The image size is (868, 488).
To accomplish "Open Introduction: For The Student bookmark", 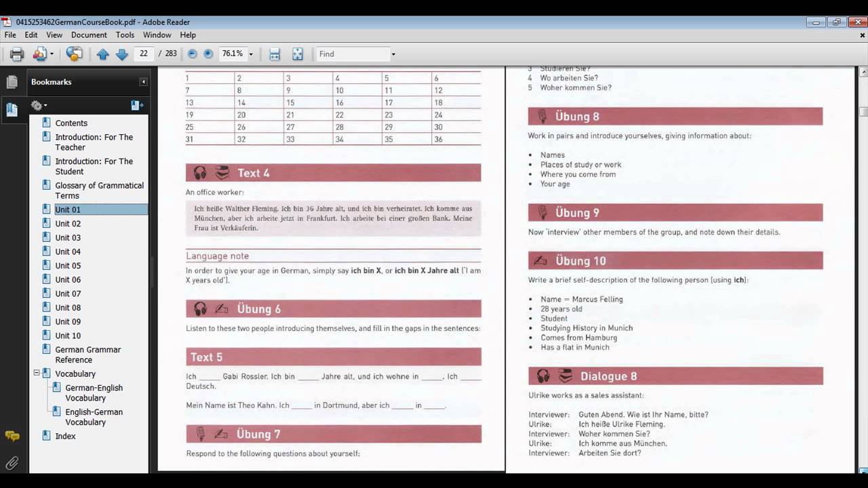I will coord(94,167).
